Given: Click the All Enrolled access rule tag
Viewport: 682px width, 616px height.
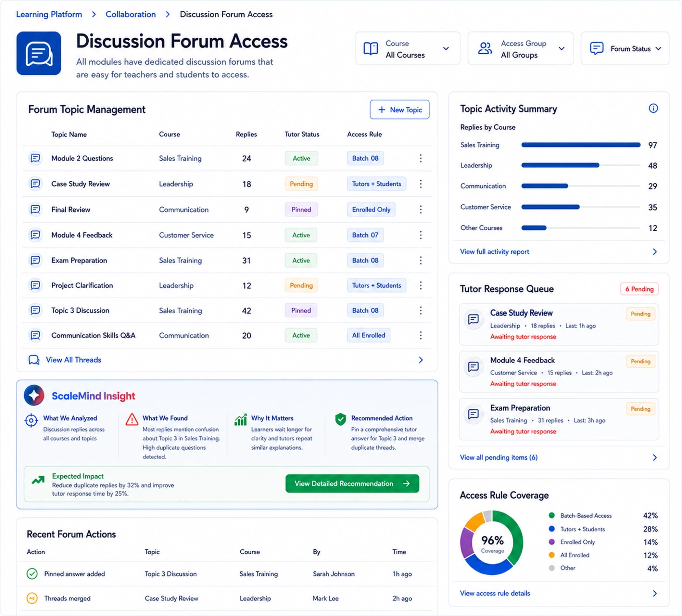Looking at the screenshot, I should point(368,335).
